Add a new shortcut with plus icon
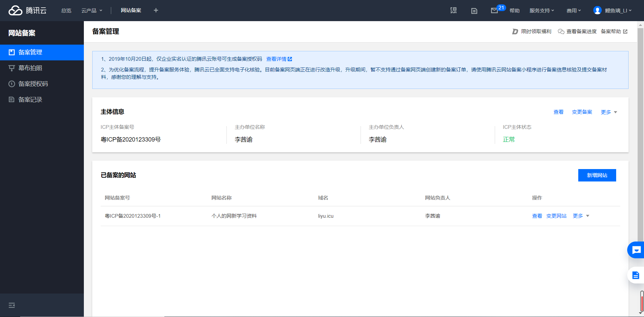 pyautogui.click(x=156, y=10)
